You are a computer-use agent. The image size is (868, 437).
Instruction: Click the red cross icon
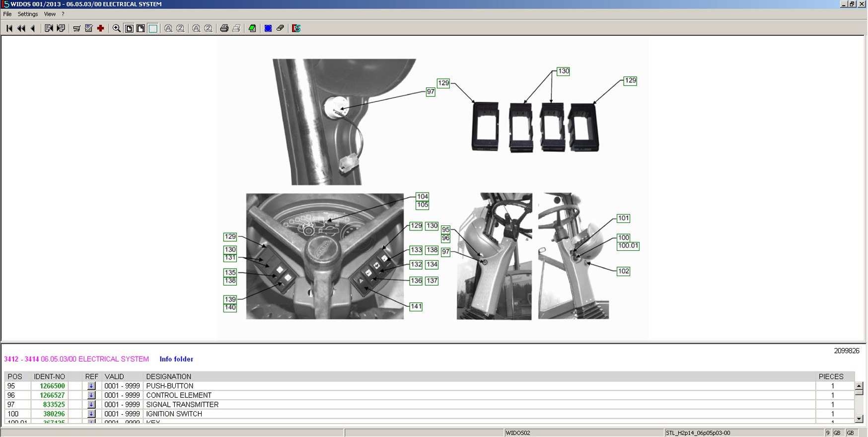point(101,28)
